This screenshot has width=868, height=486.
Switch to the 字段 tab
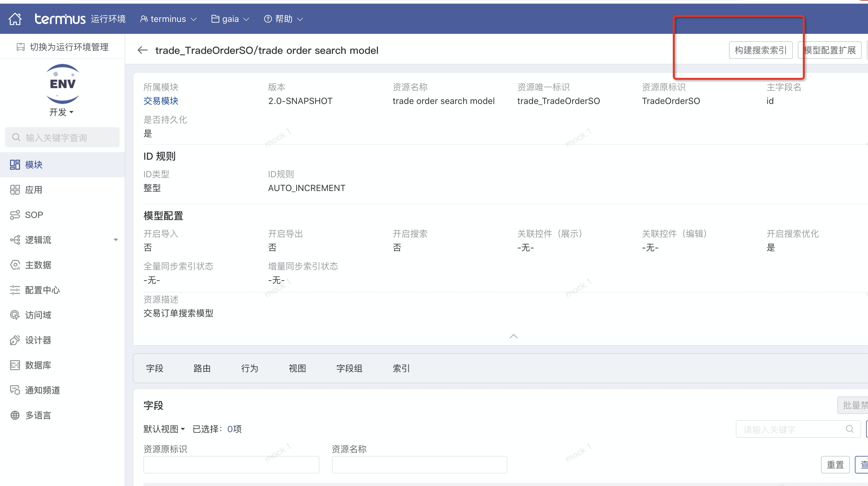(155, 368)
